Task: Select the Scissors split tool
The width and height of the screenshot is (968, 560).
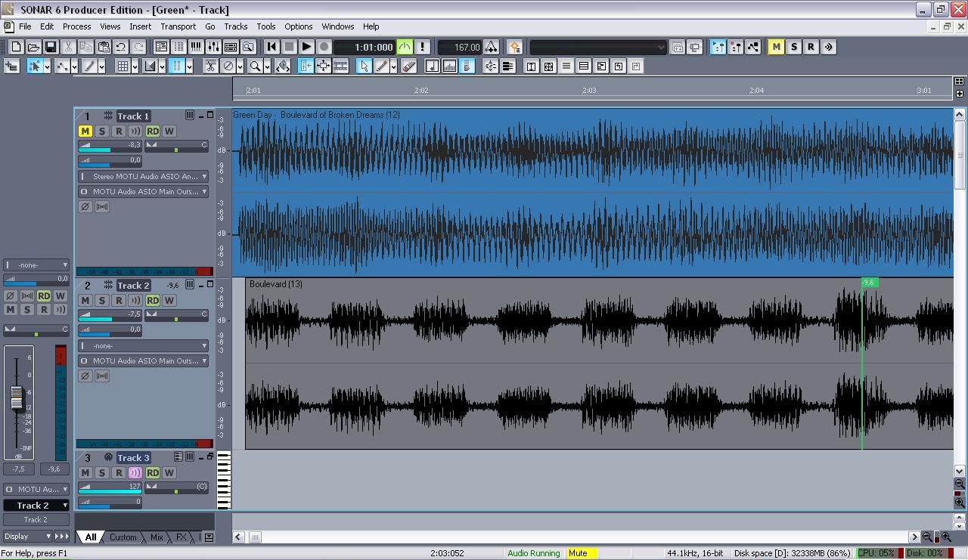Action: pos(211,67)
